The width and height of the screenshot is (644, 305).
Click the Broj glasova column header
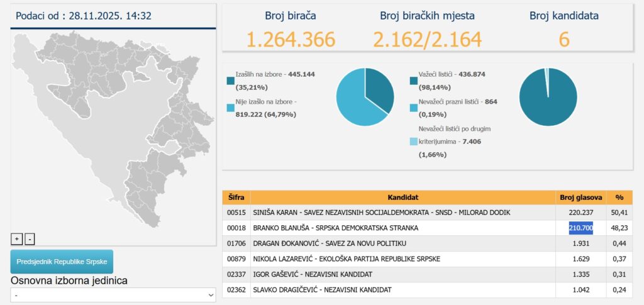click(x=581, y=197)
